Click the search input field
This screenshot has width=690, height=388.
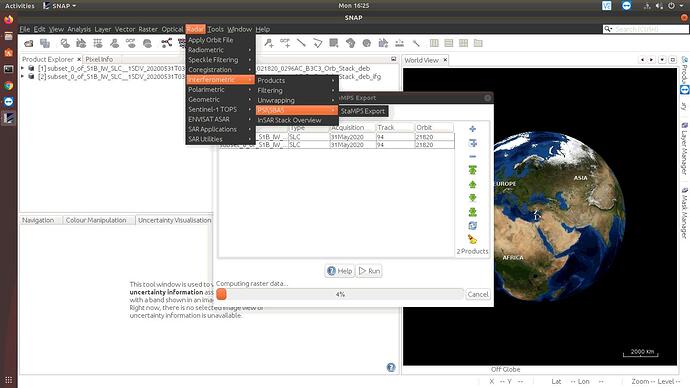point(650,29)
